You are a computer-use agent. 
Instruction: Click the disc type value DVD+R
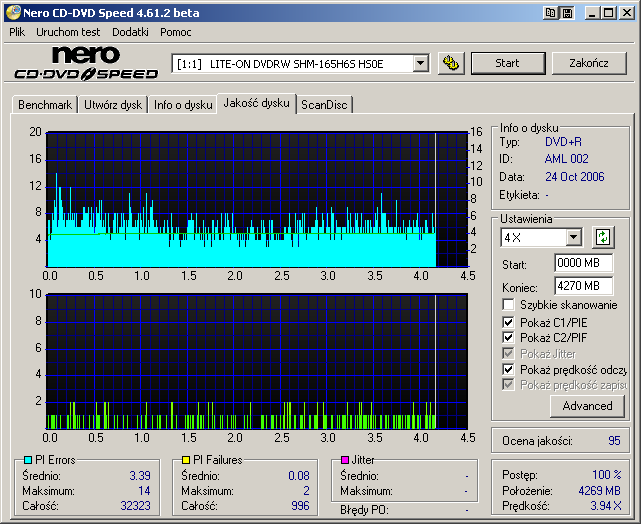(563, 142)
